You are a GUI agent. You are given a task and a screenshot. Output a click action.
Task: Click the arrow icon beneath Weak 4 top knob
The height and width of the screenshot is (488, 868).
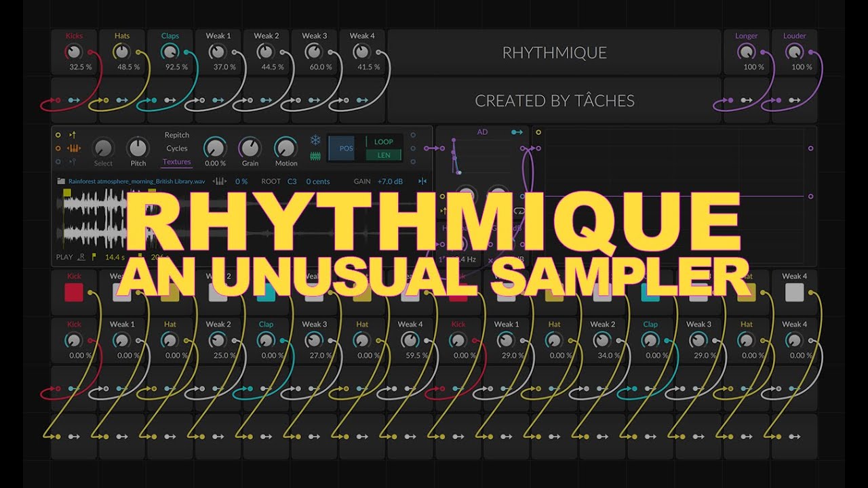tap(362, 100)
